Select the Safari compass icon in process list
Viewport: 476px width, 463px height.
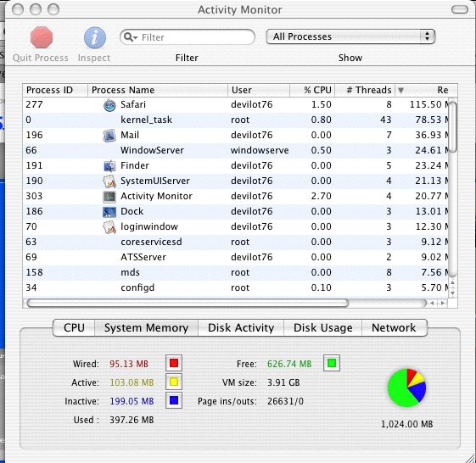click(x=109, y=105)
